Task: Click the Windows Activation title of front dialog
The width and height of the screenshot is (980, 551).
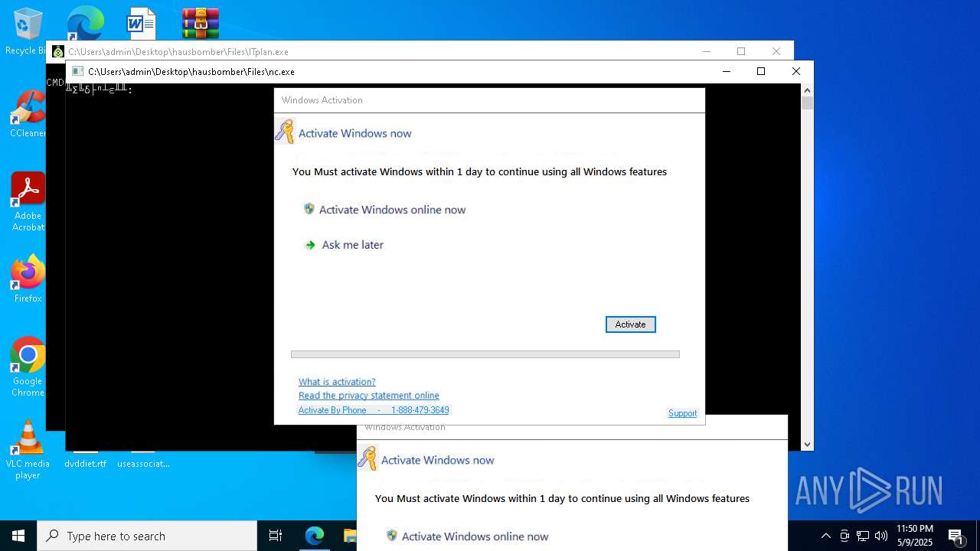Action: [322, 100]
